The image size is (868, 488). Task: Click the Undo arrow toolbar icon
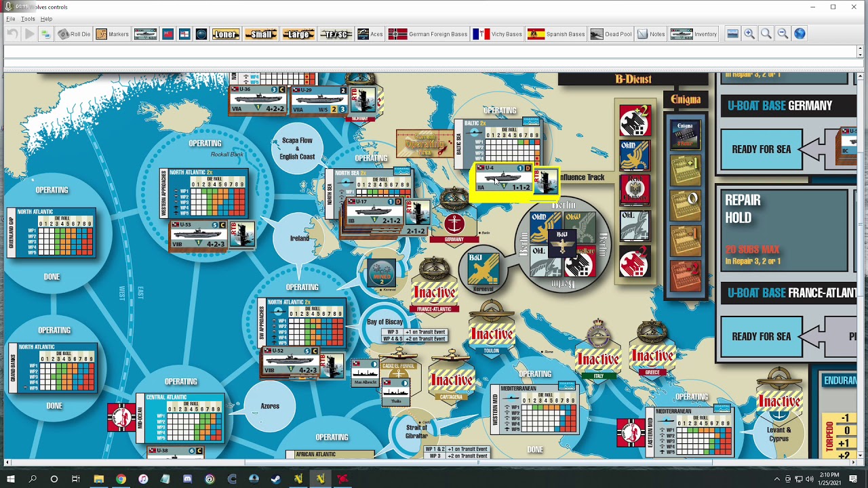[12, 34]
